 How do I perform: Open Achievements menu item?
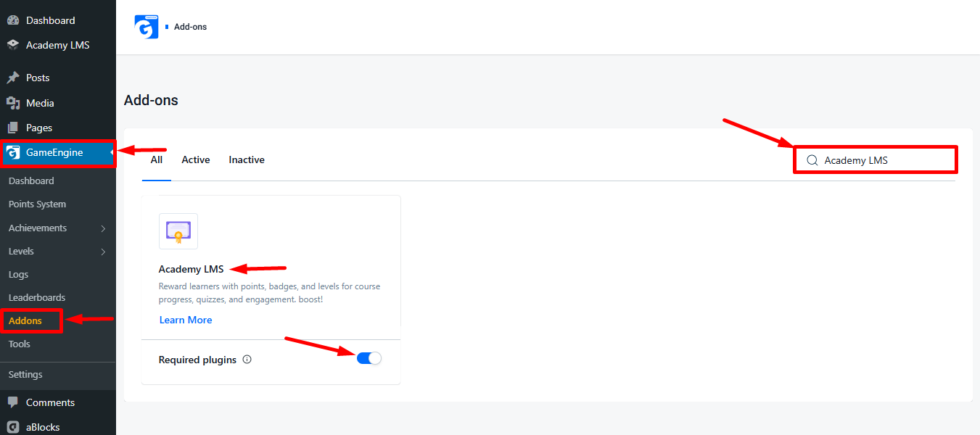coord(38,228)
